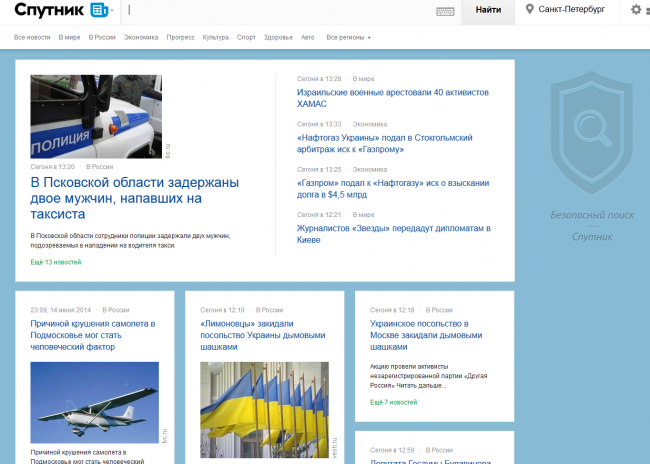Open settings gear icon
This screenshot has width=650, height=464.
coord(636,9)
